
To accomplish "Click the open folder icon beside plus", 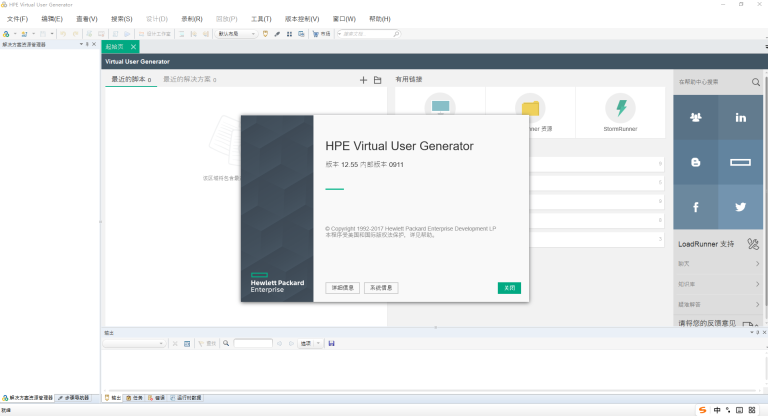I will pyautogui.click(x=377, y=80).
